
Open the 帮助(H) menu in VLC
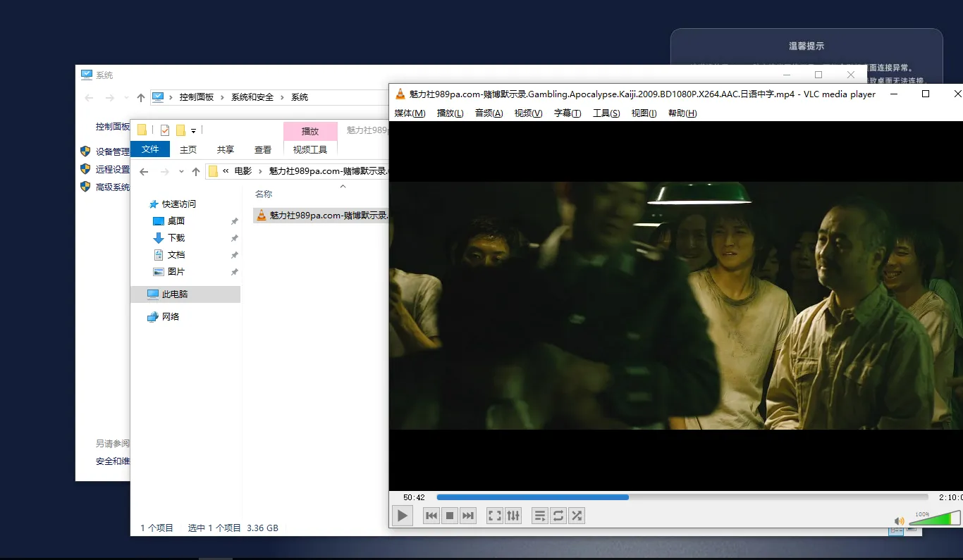(x=682, y=113)
